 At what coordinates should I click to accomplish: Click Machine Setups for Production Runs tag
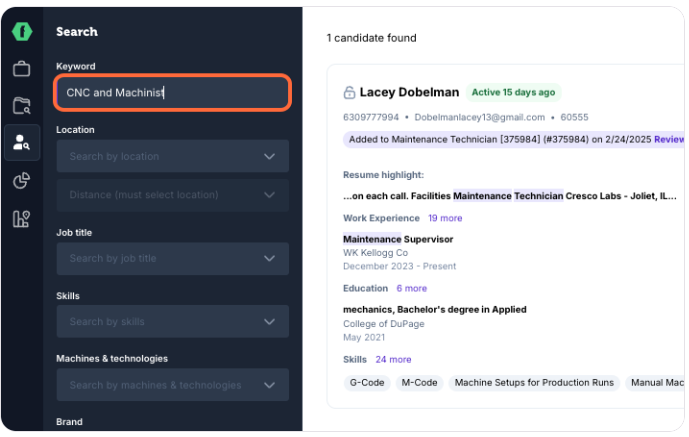pos(534,383)
